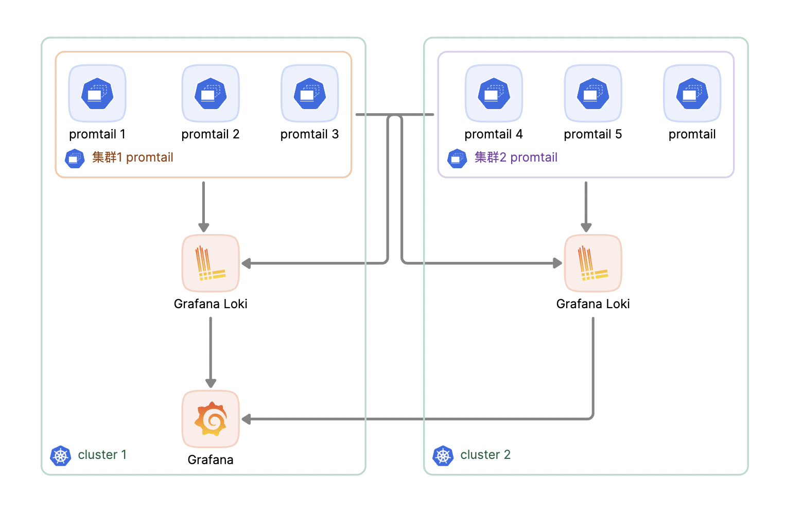
Task: Click Grafana Loki icon in cluster 2
Action: [x=593, y=263]
